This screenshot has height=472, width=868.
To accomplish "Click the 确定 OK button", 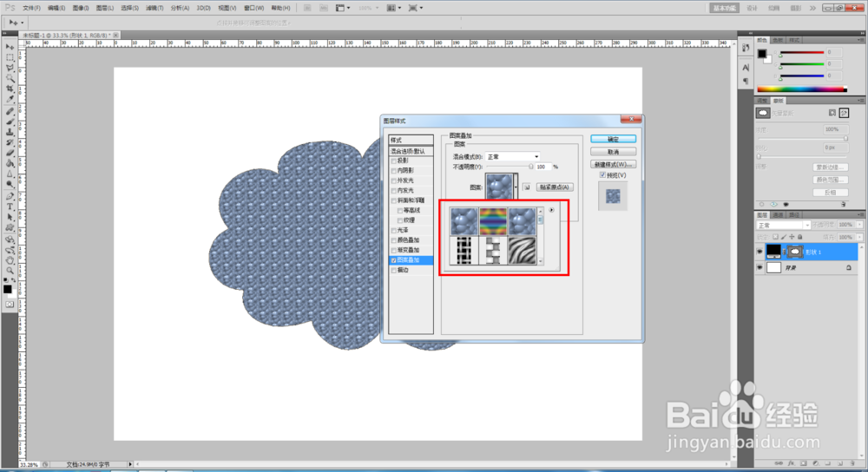I will click(613, 139).
